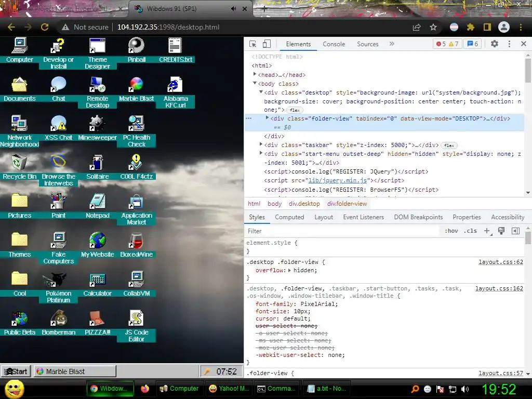
Task: Open layout.css:162 source link
Action: pyautogui.click(x=499, y=288)
